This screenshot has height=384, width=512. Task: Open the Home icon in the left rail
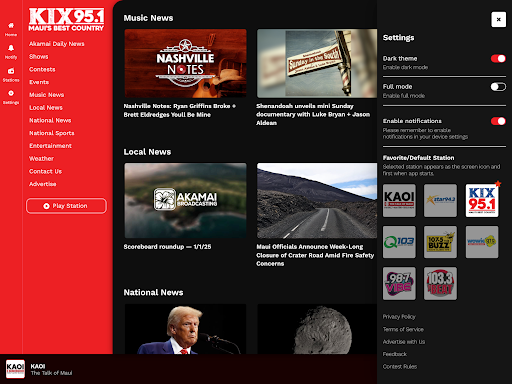coord(11,29)
